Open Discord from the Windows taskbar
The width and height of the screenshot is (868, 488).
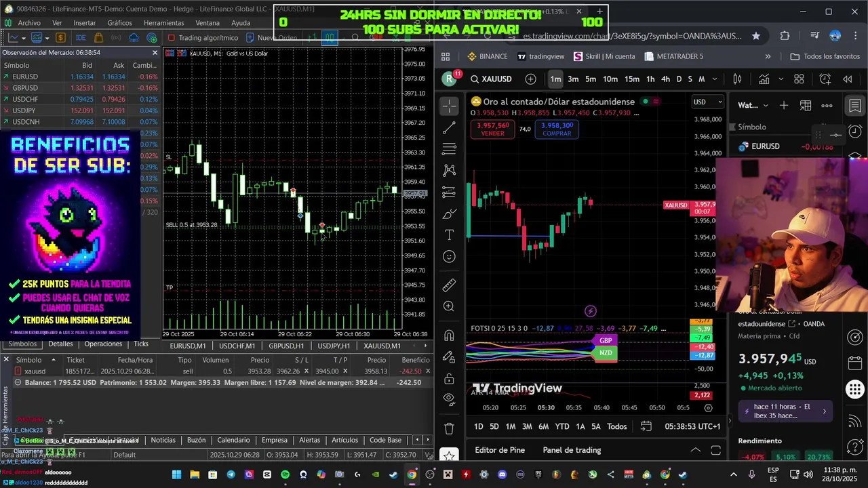coord(502,474)
